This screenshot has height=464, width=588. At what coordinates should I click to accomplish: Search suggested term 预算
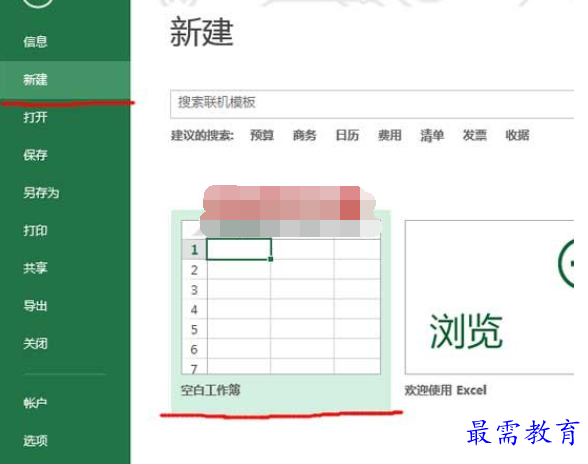(x=262, y=135)
